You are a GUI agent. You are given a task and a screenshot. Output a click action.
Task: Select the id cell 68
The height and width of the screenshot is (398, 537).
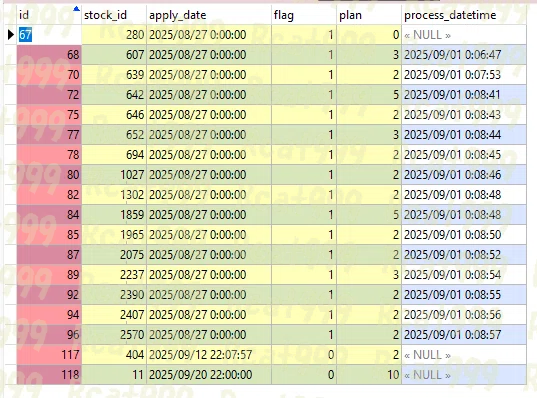(49, 55)
